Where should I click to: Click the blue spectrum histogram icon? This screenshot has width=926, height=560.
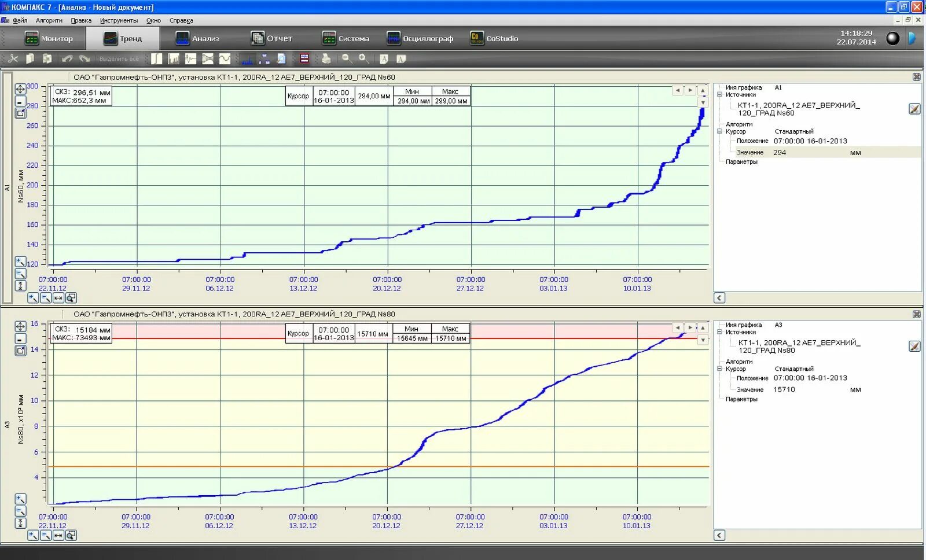pos(247,58)
